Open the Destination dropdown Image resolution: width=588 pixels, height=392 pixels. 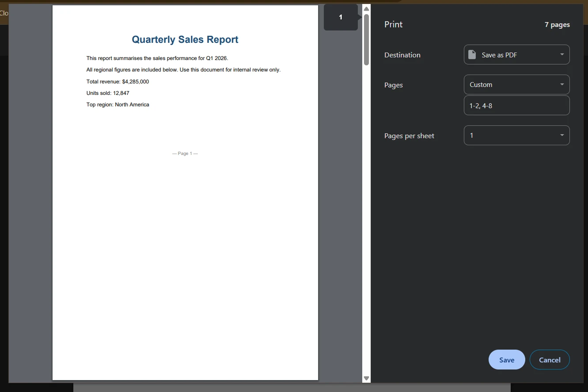tap(516, 55)
